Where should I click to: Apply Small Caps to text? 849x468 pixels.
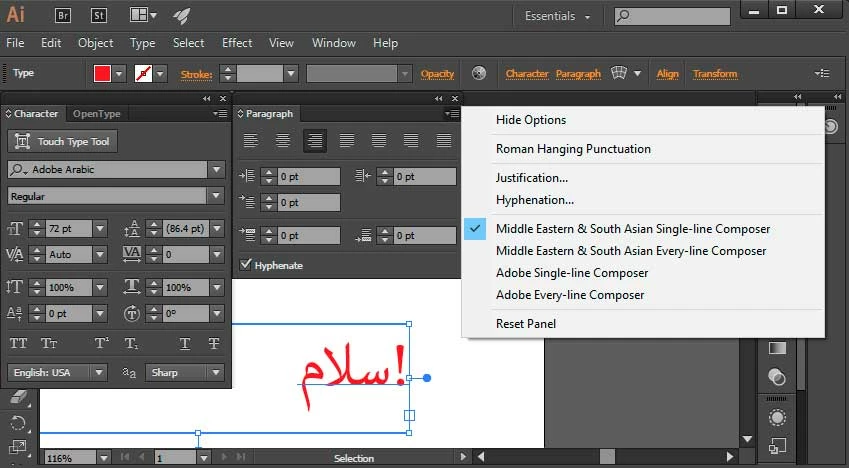coord(49,343)
